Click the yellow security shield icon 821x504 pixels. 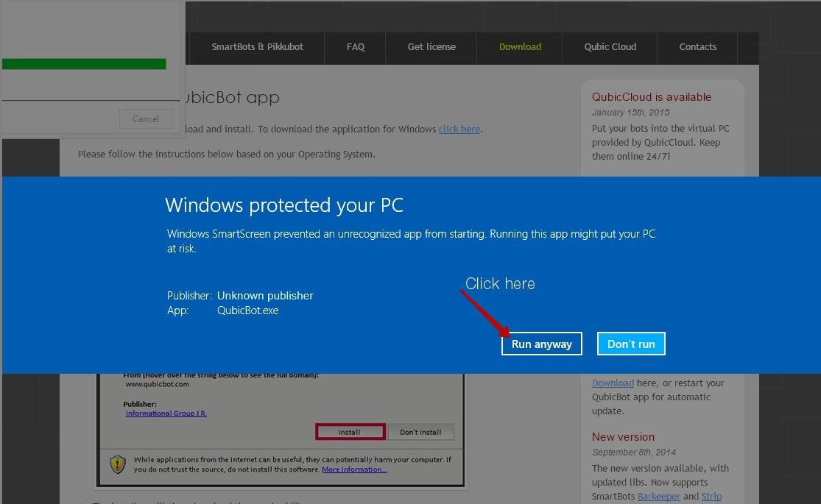pos(118,464)
